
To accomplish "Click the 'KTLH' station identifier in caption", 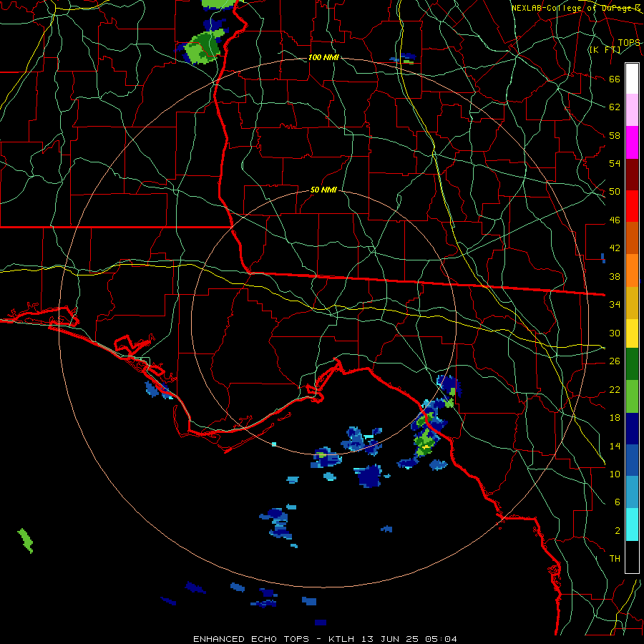I will (x=342, y=639).
